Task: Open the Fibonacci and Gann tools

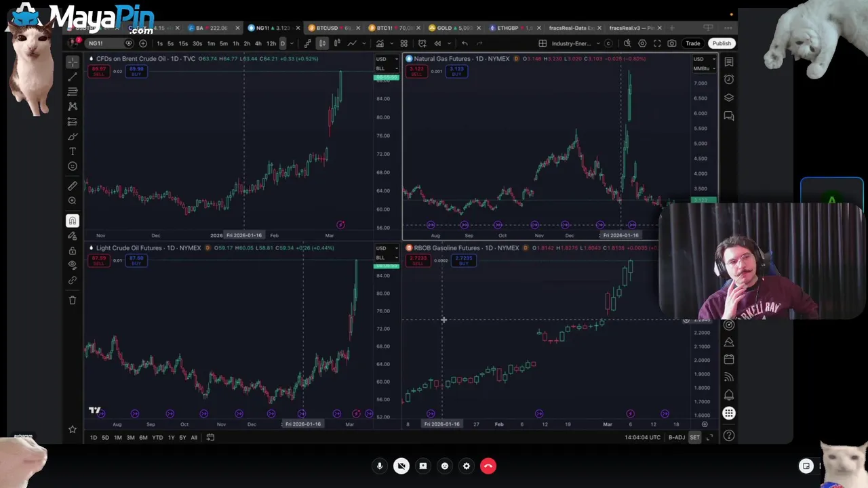Action: pos(73,91)
